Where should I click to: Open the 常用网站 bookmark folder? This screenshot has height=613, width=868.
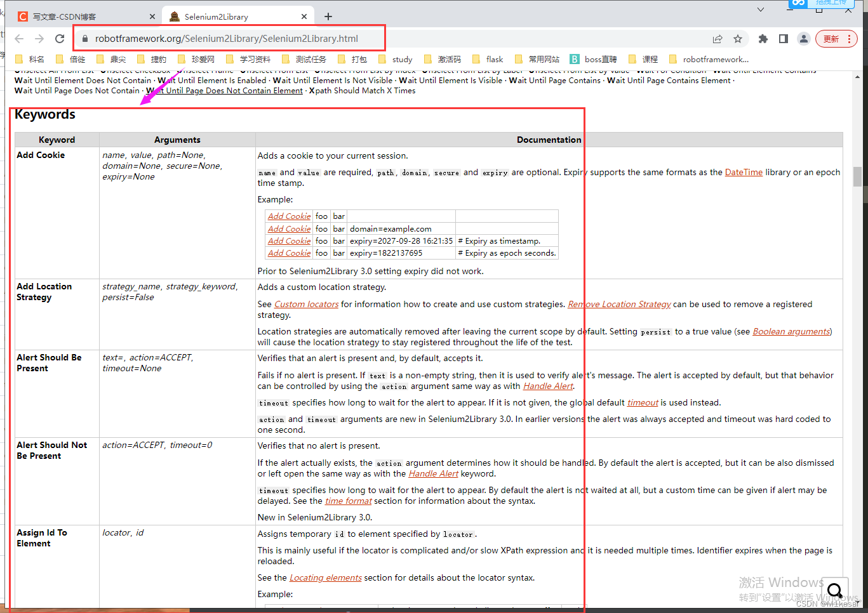click(538, 59)
